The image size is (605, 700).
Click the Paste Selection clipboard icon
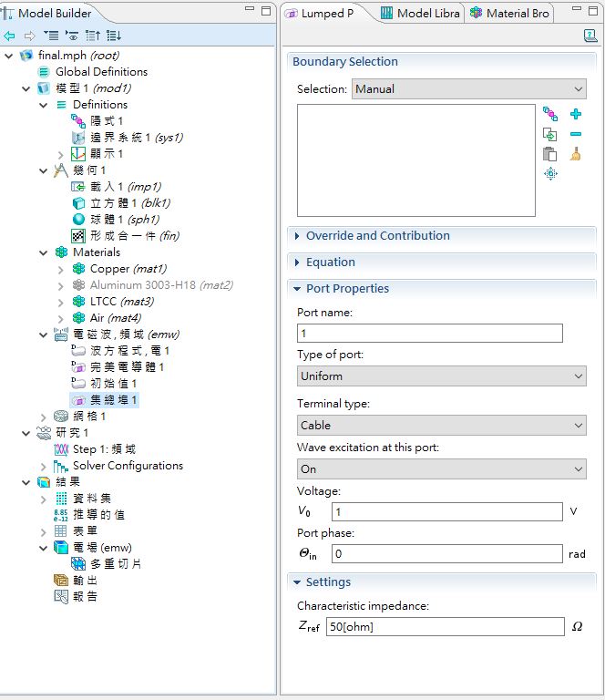tap(549, 154)
